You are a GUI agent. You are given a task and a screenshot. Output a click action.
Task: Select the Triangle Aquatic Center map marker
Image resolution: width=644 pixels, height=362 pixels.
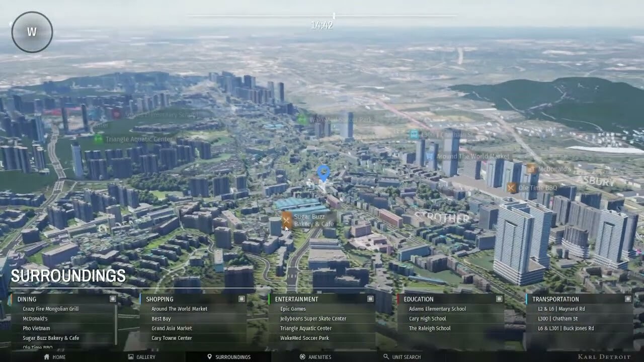(99, 139)
